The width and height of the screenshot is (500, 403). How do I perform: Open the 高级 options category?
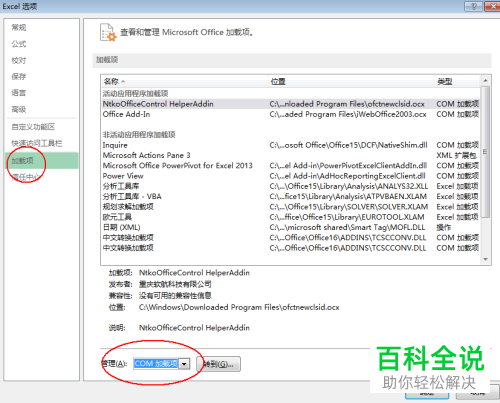[19, 109]
